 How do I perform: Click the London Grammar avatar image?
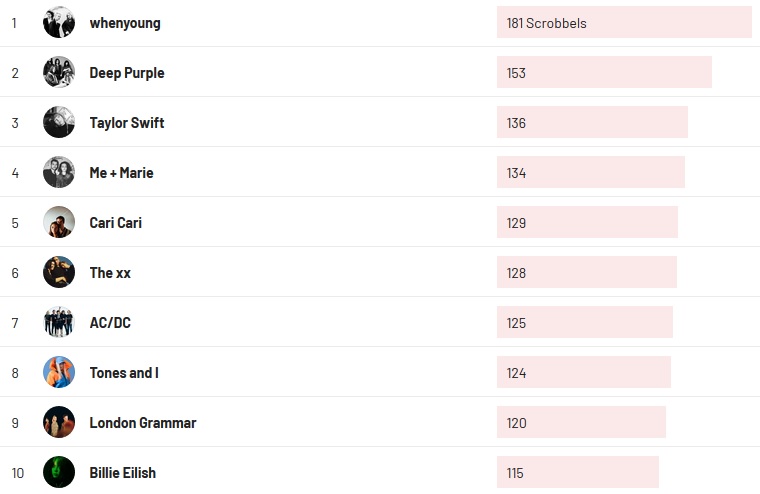click(x=59, y=422)
